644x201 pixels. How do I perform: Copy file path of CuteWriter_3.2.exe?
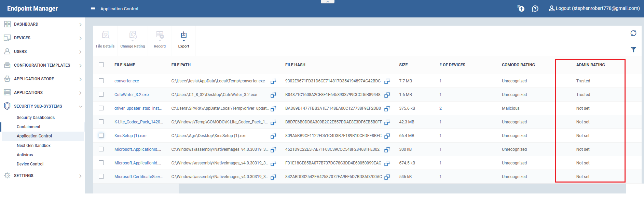point(273,95)
